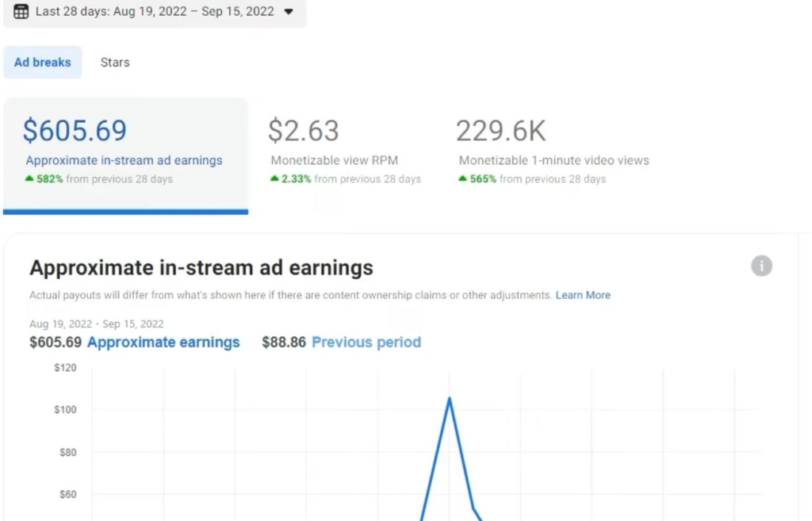Click the $120 y-axis label
Viewport: 812px width, 521px height.
(65, 368)
